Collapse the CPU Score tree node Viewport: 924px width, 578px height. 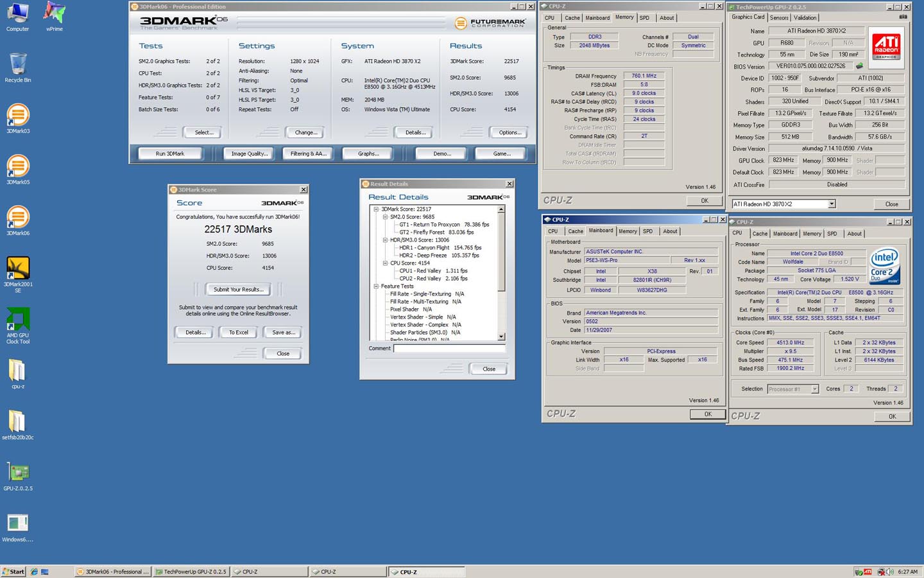point(385,263)
